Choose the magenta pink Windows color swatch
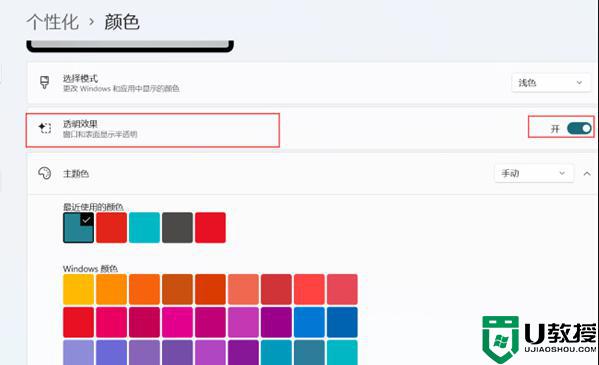This screenshot has height=365, width=599. tap(177, 322)
